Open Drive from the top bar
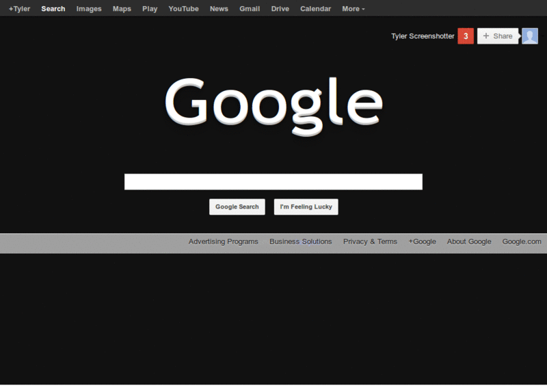This screenshot has width=547, height=392. (x=280, y=9)
